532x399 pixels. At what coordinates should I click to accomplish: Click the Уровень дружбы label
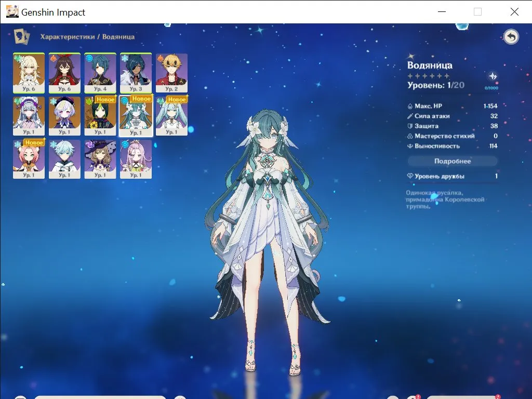pyautogui.click(x=440, y=177)
